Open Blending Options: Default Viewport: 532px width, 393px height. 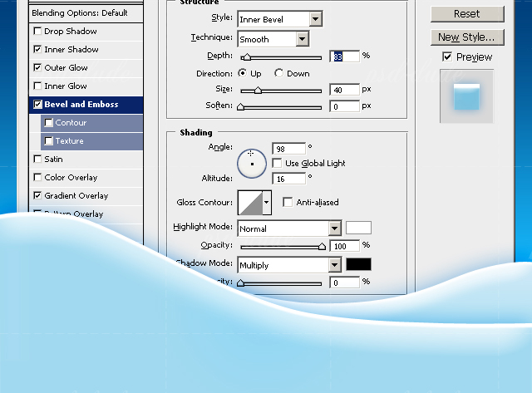point(86,13)
